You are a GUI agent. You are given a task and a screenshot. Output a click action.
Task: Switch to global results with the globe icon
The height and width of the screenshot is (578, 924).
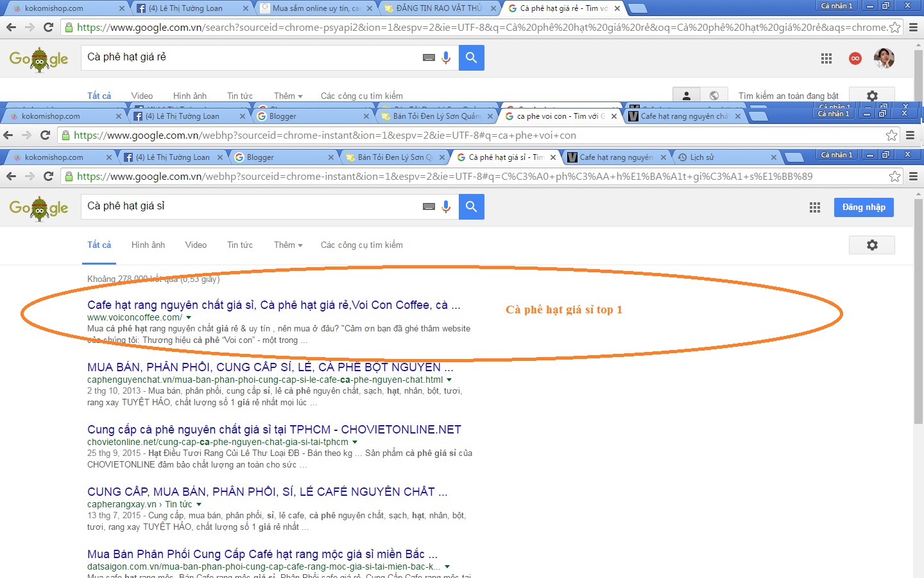tap(714, 96)
